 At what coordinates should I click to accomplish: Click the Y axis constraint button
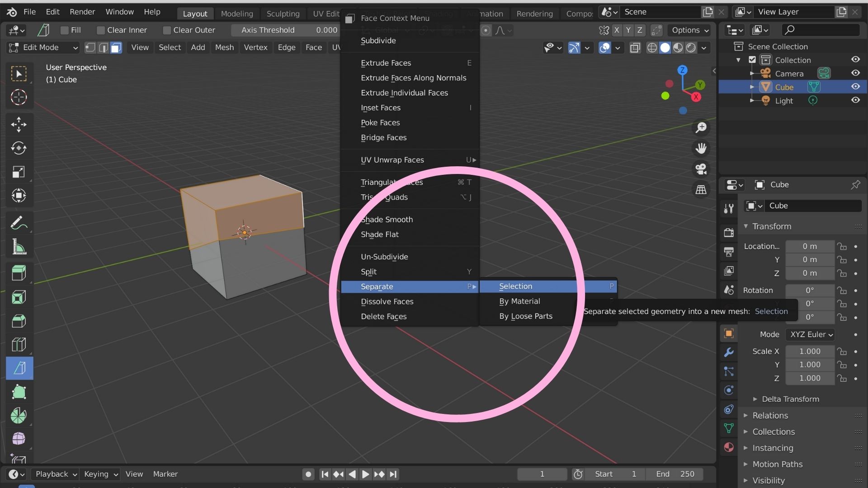click(x=628, y=30)
